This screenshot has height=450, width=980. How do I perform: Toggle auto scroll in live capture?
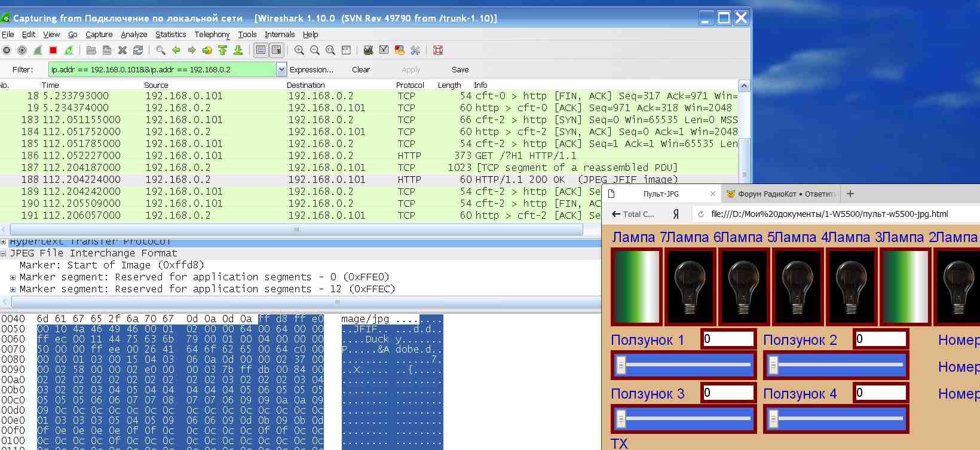[277, 50]
